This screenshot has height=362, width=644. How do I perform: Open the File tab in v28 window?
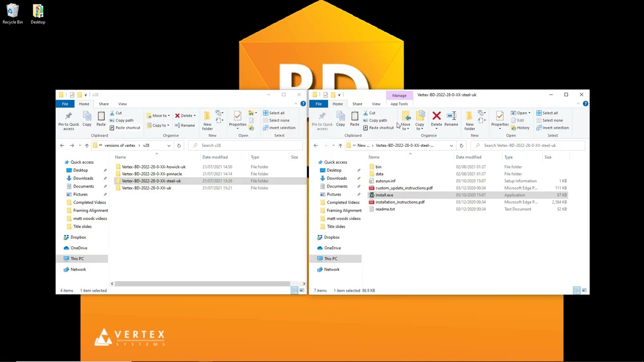[65, 104]
